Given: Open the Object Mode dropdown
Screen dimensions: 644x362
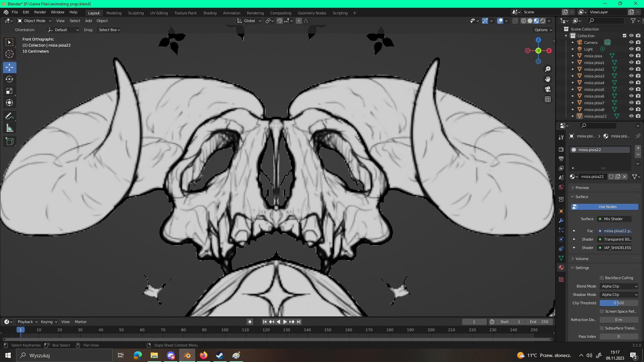Looking at the screenshot, I should [34, 21].
